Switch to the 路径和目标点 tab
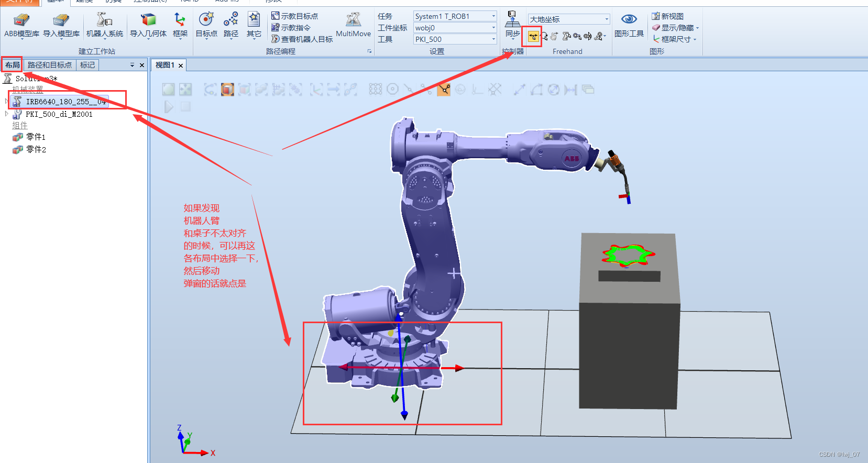The height and width of the screenshot is (463, 868). (50, 65)
